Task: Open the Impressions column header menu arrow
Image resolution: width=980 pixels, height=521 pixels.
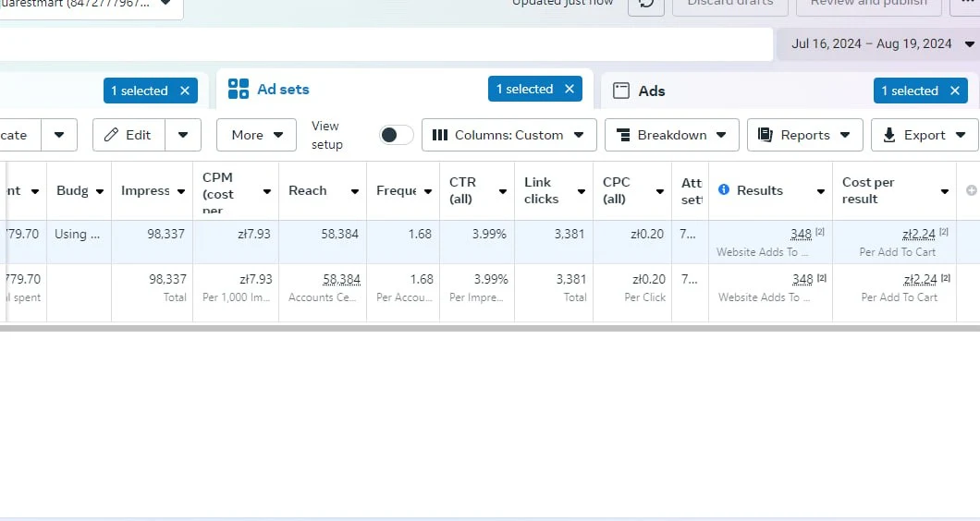Action: [181, 191]
